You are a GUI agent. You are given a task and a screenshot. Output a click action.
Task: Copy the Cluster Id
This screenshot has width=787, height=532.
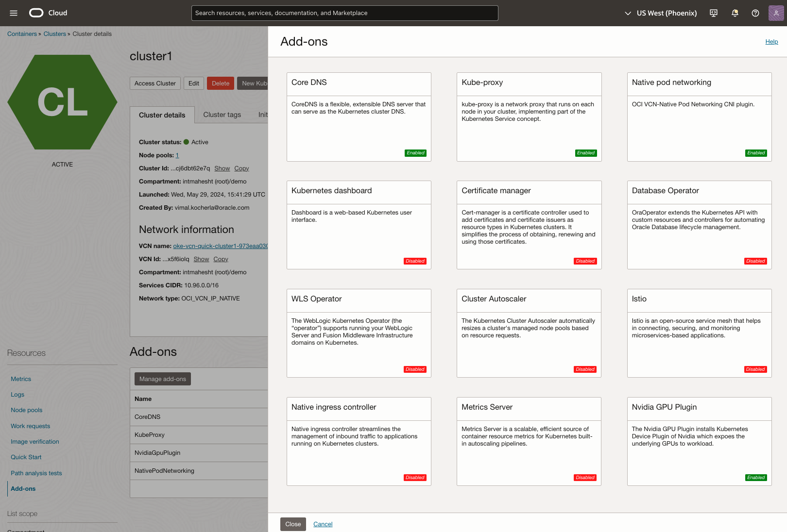[x=241, y=168]
